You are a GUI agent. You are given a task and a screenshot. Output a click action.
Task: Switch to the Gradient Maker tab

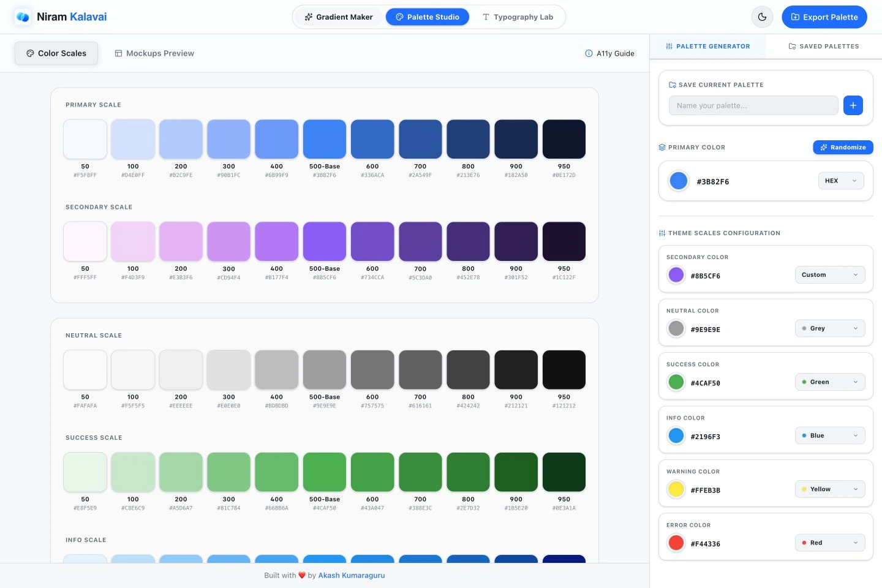tap(339, 17)
